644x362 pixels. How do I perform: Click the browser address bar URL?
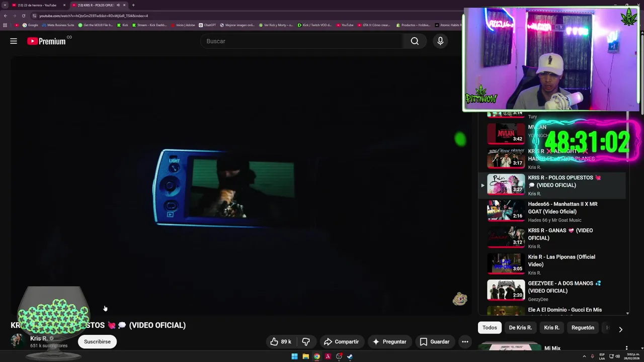(94, 16)
